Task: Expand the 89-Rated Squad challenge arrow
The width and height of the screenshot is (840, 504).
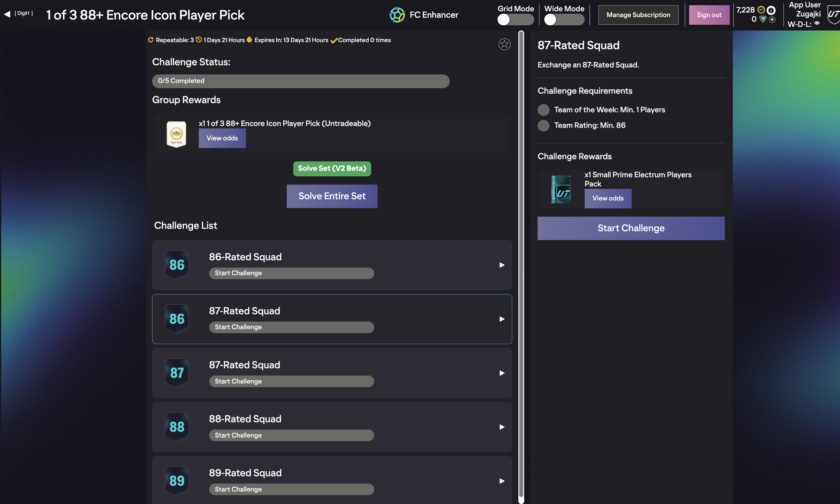Action: (502, 481)
